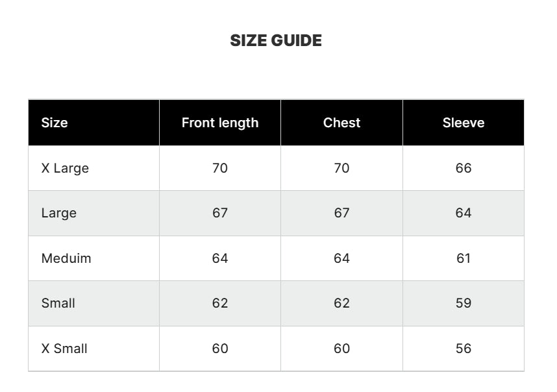Select the Meduim row label
This screenshot has height=392, width=557.
66,258
